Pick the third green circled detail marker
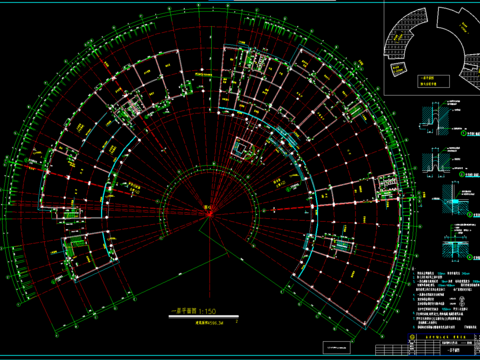Image resolution: width=480 pixels, height=360 pixels. 470,215
